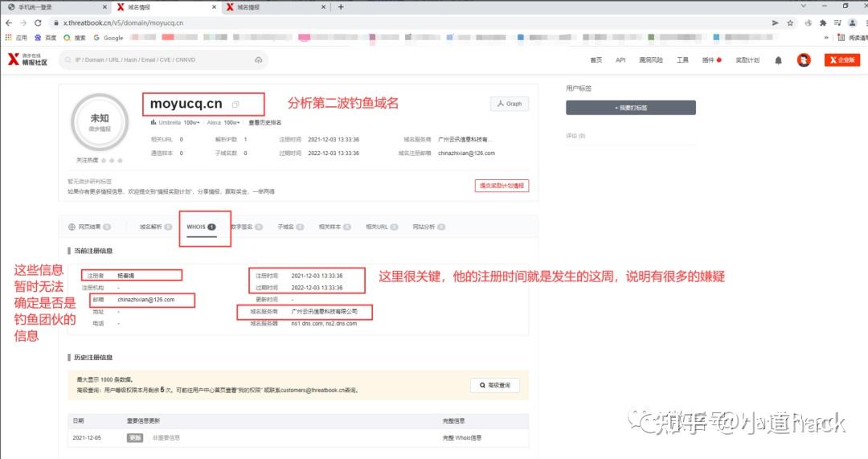868x459 pixels.
Task: Open the Graph button
Action: click(510, 104)
